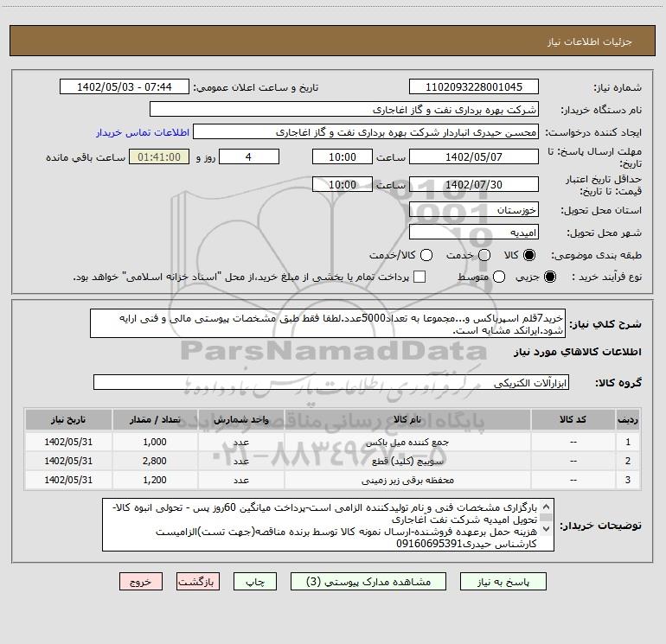Click the goods group field ابزارآلات الکتریکی
Screen dimensions: 666x644
(331, 382)
